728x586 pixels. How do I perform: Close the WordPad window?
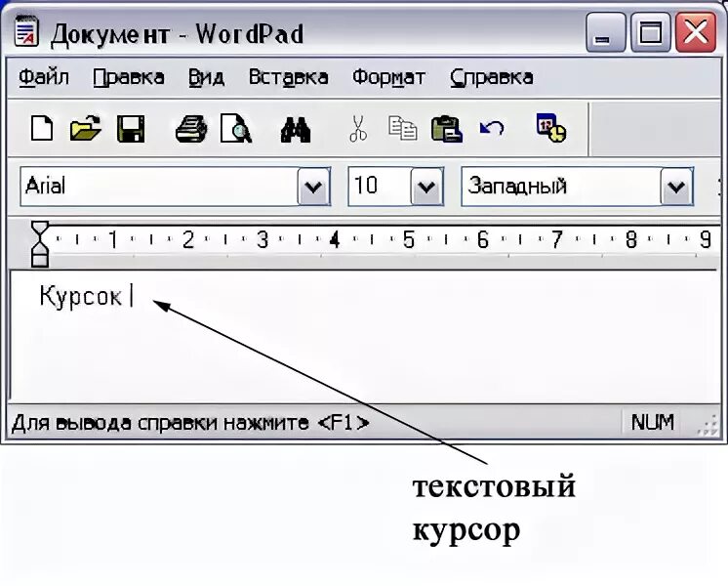pyautogui.click(x=696, y=32)
